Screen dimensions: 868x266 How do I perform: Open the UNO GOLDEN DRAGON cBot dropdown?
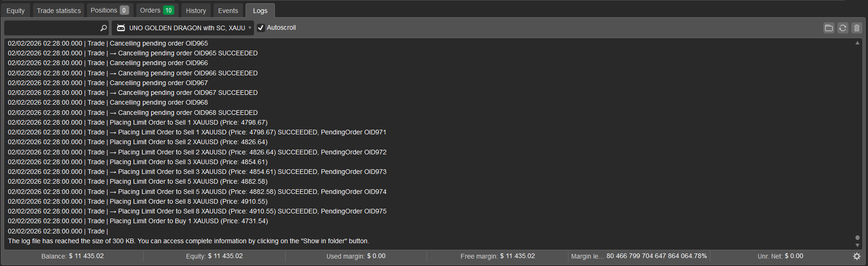pos(183,28)
